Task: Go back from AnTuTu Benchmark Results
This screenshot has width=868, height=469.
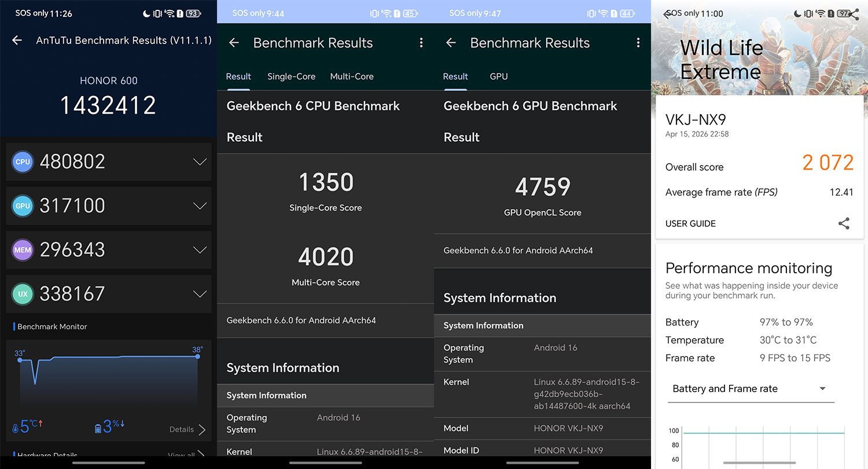Action: (x=17, y=40)
